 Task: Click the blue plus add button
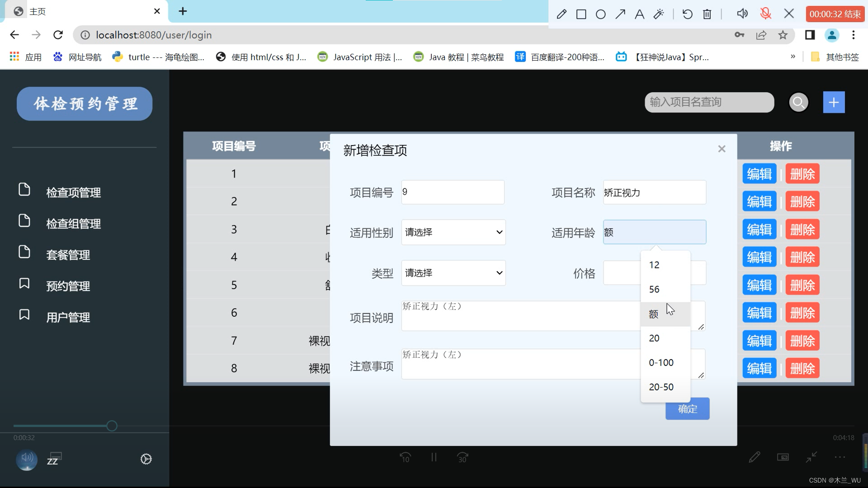[x=834, y=102]
